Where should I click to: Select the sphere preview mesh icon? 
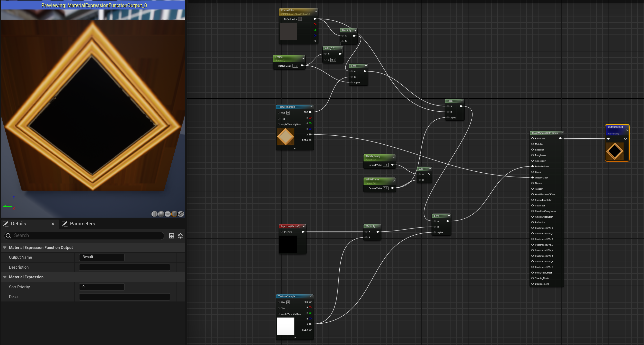(161, 214)
